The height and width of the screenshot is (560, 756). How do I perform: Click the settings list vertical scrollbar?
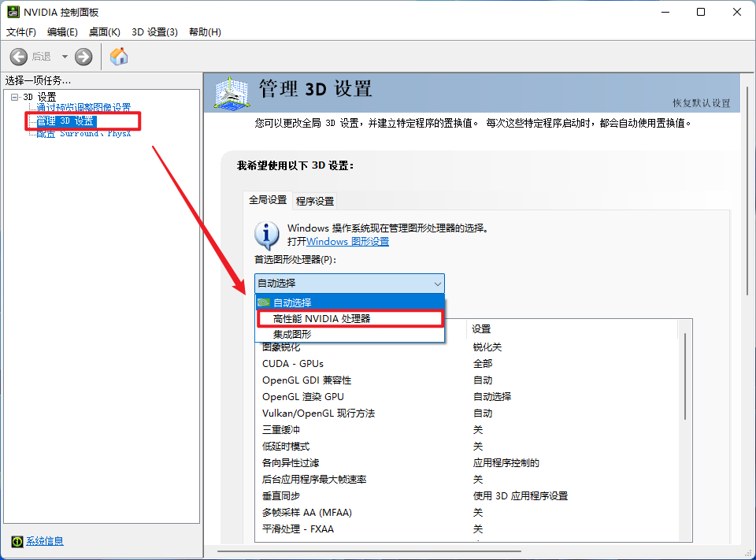point(684,376)
